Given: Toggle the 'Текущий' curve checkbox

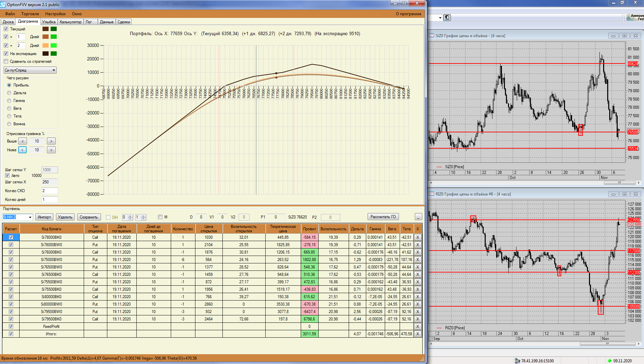Looking at the screenshot, I should pos(6,29).
